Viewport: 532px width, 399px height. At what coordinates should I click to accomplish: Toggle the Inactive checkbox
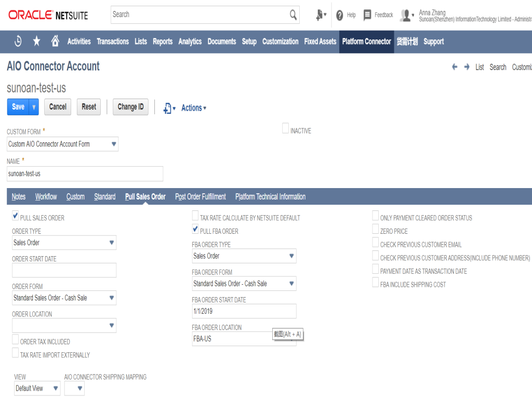(285, 128)
